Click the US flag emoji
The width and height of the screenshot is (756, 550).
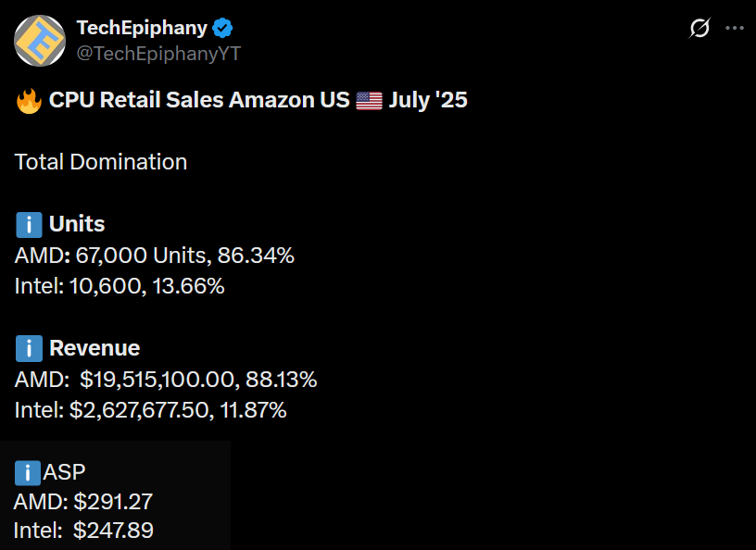pyautogui.click(x=369, y=101)
